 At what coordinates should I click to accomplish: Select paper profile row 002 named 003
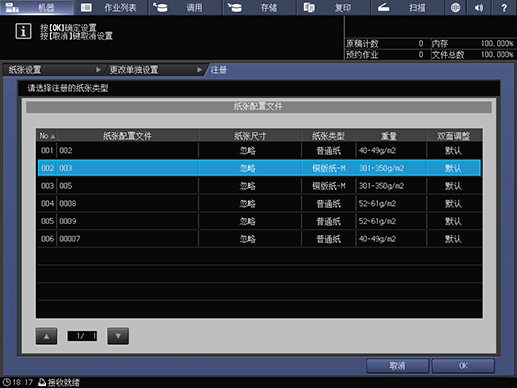coord(259,168)
